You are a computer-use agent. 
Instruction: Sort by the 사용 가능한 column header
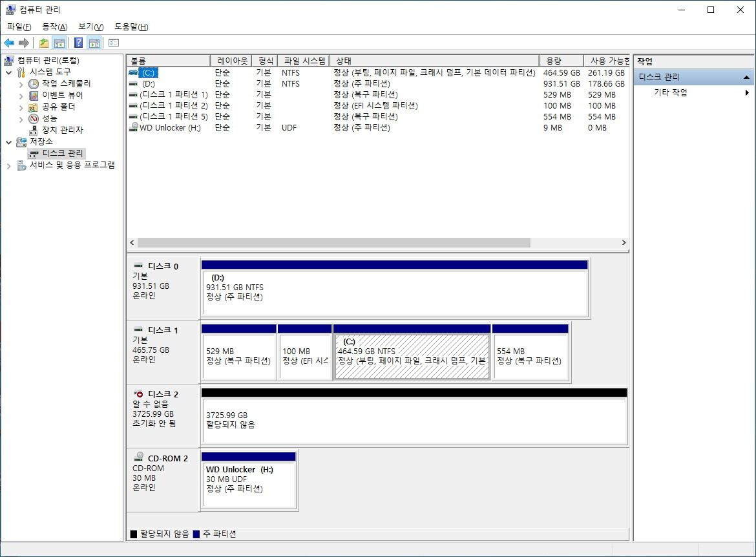click(x=607, y=61)
